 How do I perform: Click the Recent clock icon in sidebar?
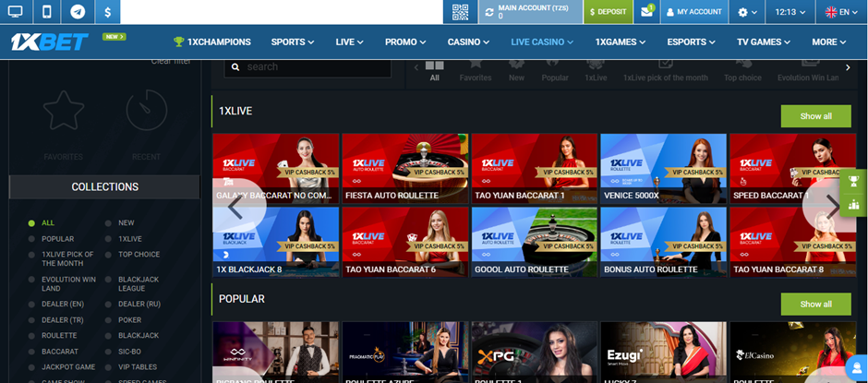tap(146, 110)
